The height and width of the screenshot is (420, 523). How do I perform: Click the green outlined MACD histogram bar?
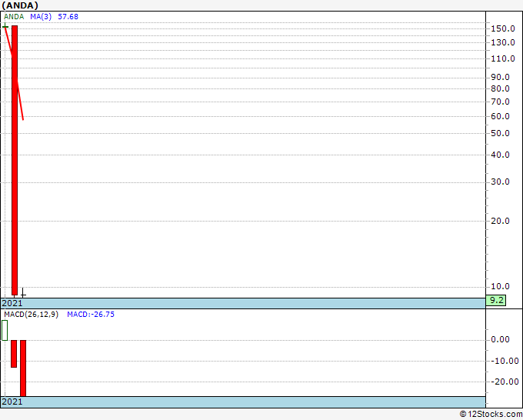coord(5,330)
